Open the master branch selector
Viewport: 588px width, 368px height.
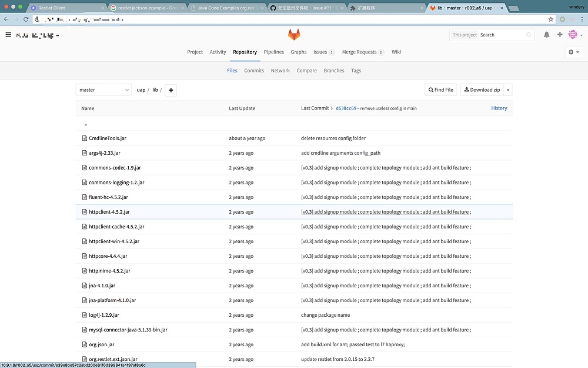click(x=103, y=89)
